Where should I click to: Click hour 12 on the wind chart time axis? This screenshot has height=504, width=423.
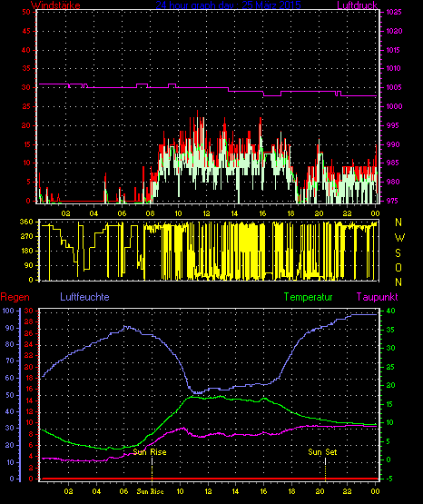[206, 213]
